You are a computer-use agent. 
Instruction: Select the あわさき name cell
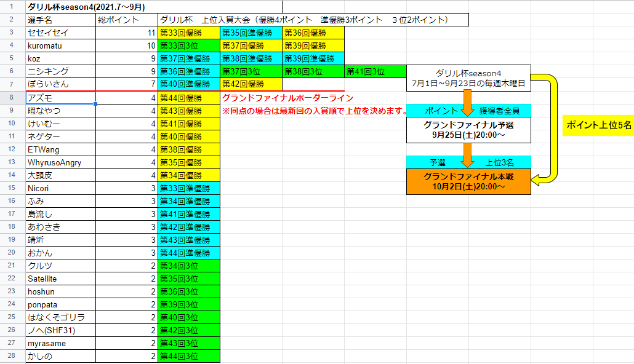coord(61,227)
